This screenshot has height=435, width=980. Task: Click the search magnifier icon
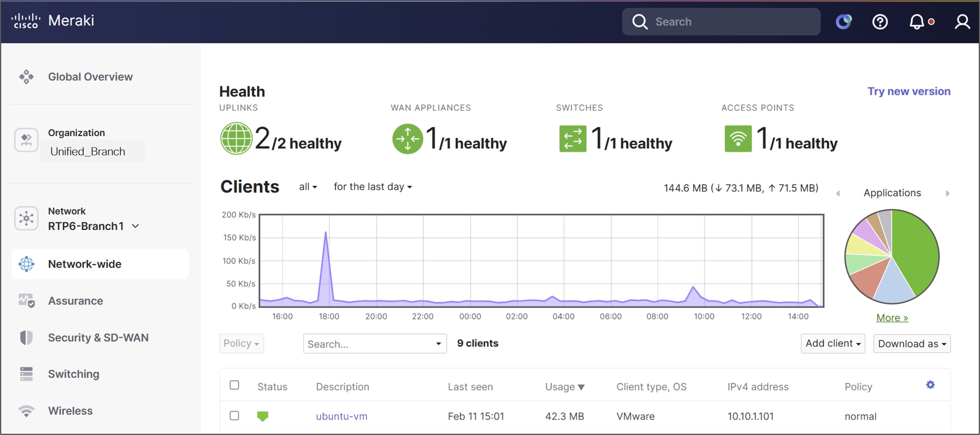pos(640,22)
